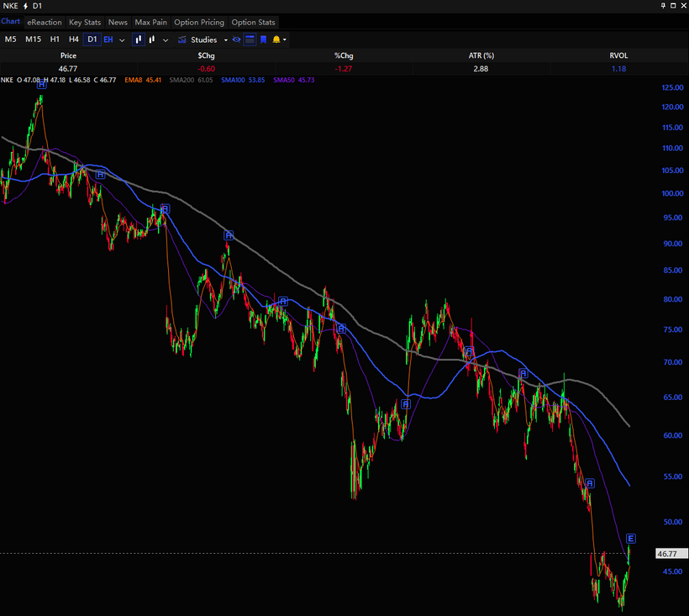Click the E earnings marker above latest candle

pyautogui.click(x=630, y=538)
